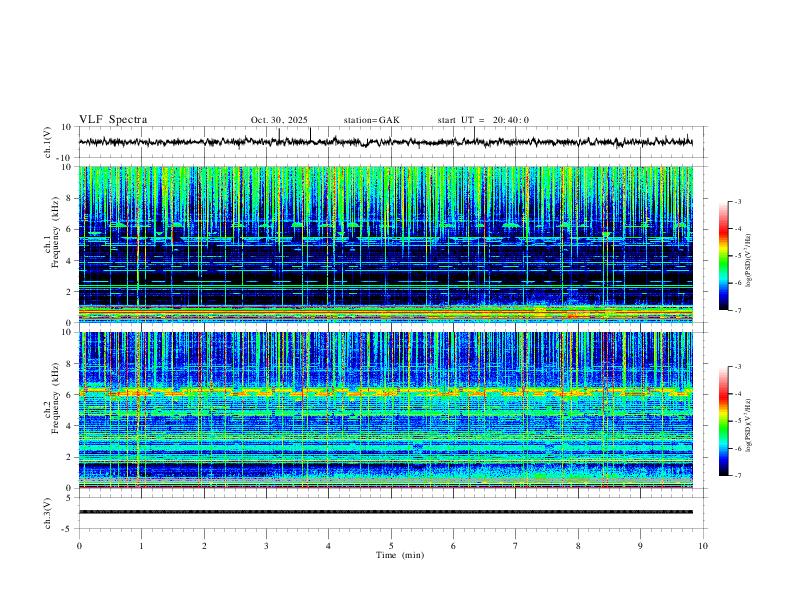
Task: Click the "10" tick on the time axis
Action: tap(703, 546)
